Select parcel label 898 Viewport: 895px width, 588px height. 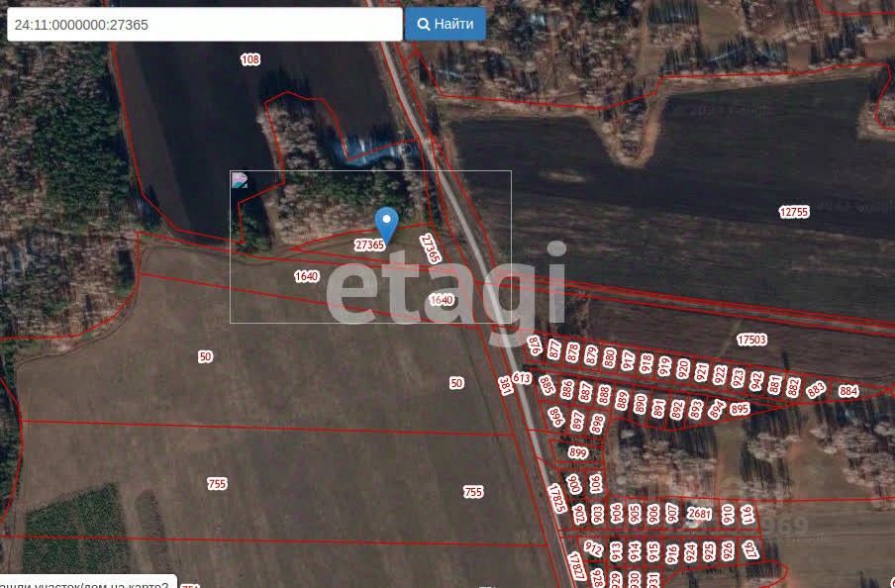pos(597,424)
